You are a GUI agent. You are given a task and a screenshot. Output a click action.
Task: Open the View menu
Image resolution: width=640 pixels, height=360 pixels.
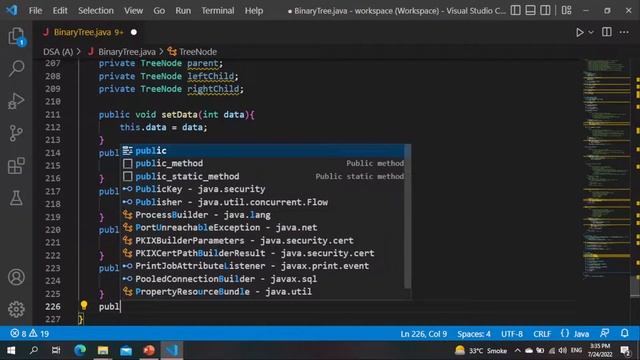coord(133,11)
